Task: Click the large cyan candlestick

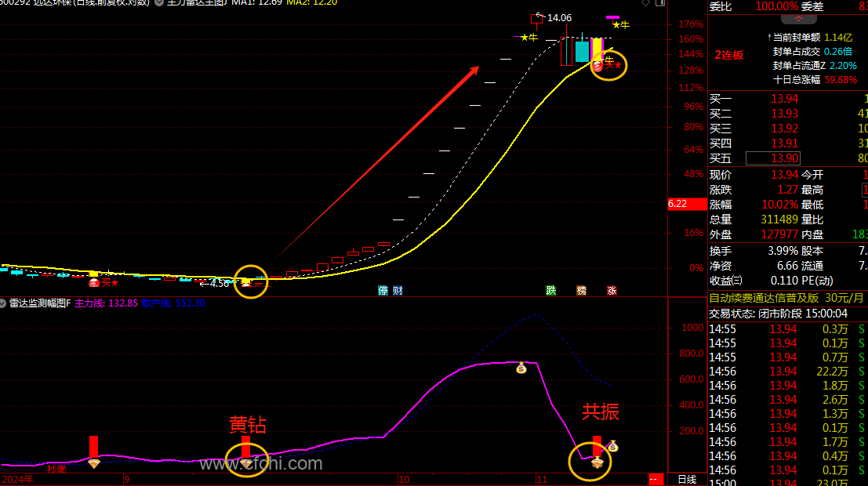Action: pyautogui.click(x=582, y=51)
